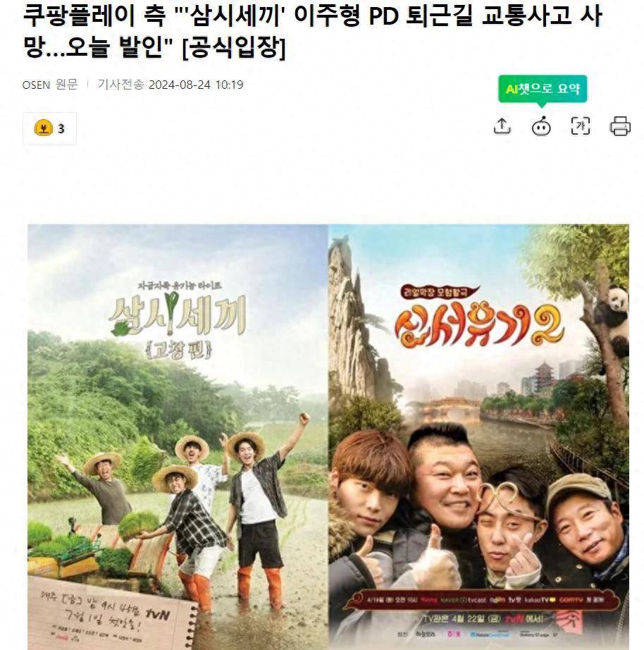Open the share article icon
The height and width of the screenshot is (650, 644).
click(x=502, y=126)
